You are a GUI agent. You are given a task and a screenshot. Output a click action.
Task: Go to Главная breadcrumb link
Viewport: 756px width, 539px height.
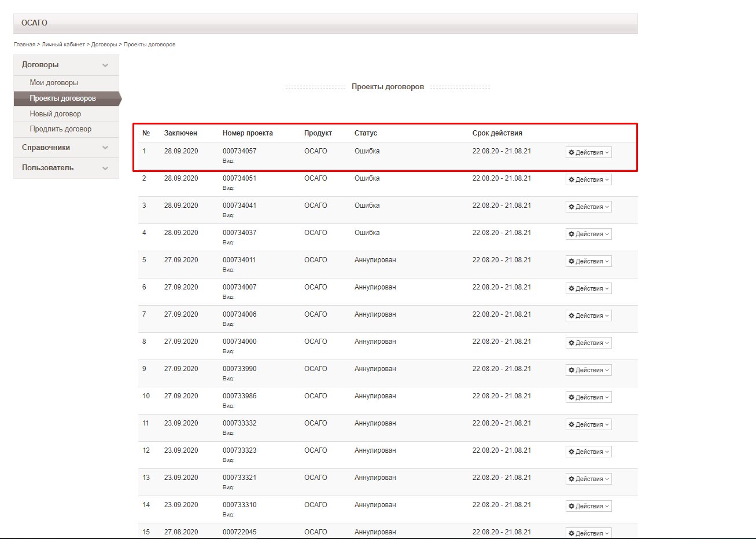coord(24,45)
